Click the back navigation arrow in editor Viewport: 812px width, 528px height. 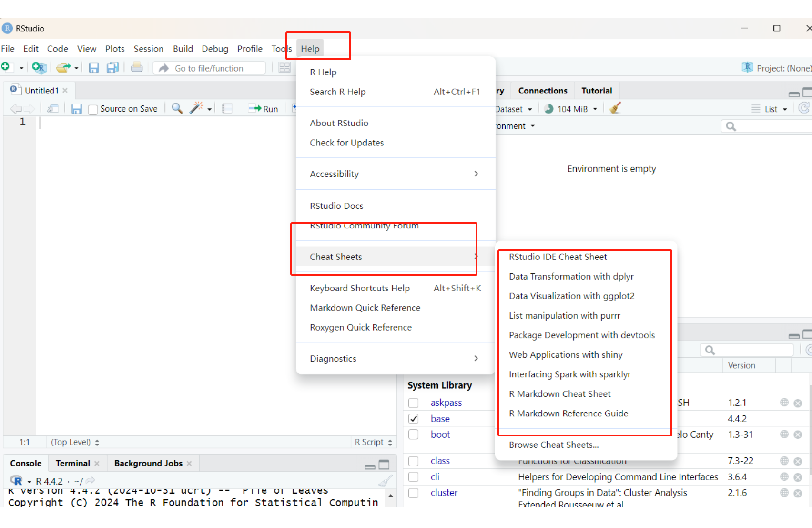click(16, 109)
